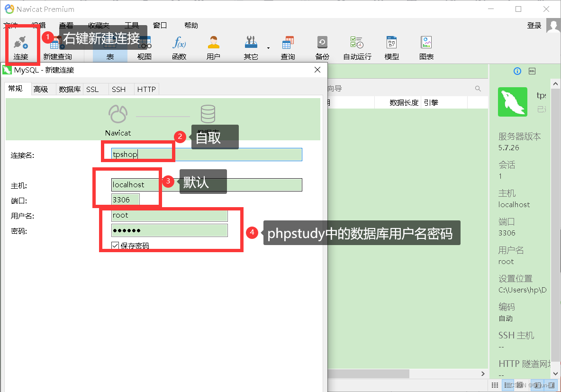Viewport: 561px width, 392px height.
Task: Click the 连接 plug icon in toolbar
Action: [x=21, y=43]
